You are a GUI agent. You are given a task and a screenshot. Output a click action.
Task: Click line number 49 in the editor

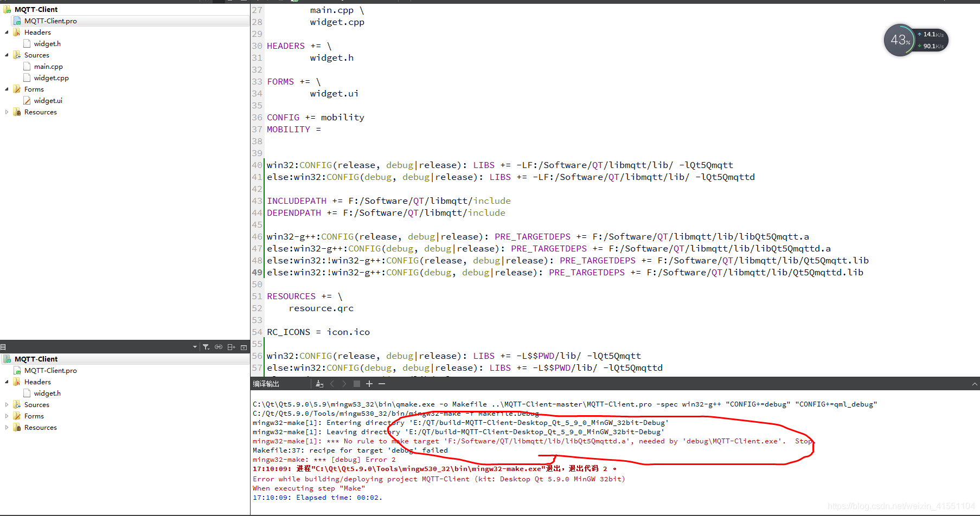(257, 273)
